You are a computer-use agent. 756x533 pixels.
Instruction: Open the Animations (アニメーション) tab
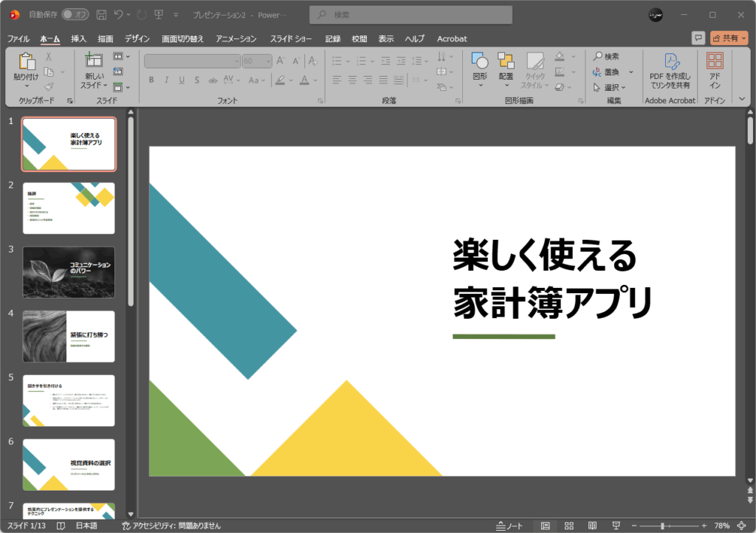tap(236, 38)
